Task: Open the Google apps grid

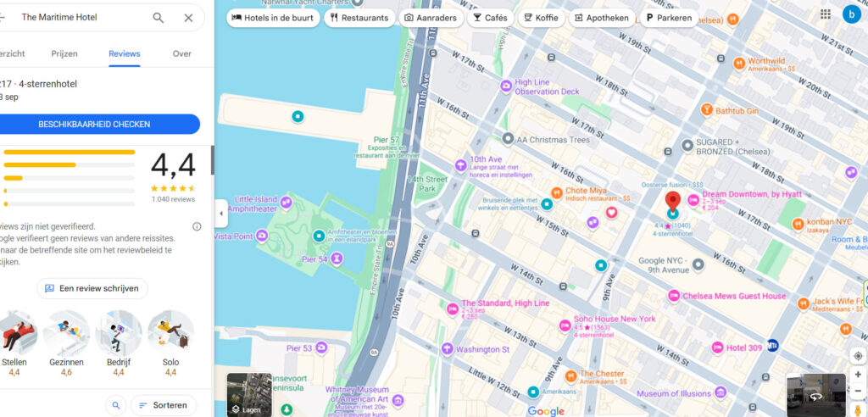Action: [826, 14]
